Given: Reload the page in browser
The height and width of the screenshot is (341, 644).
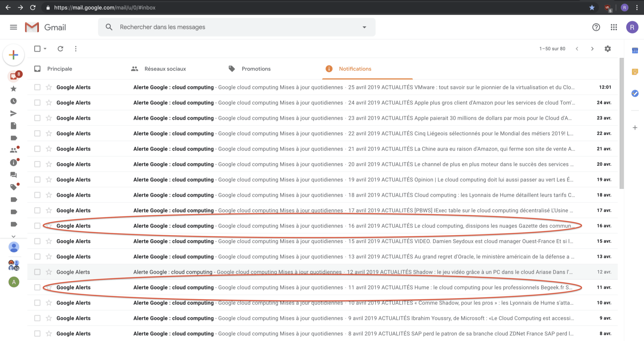Looking at the screenshot, I should [x=33, y=7].
